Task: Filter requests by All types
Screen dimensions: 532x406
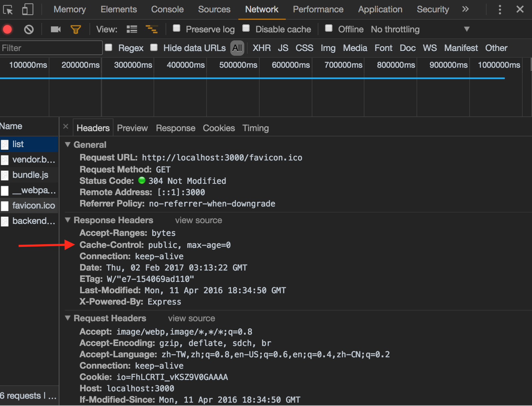Action: (x=237, y=48)
